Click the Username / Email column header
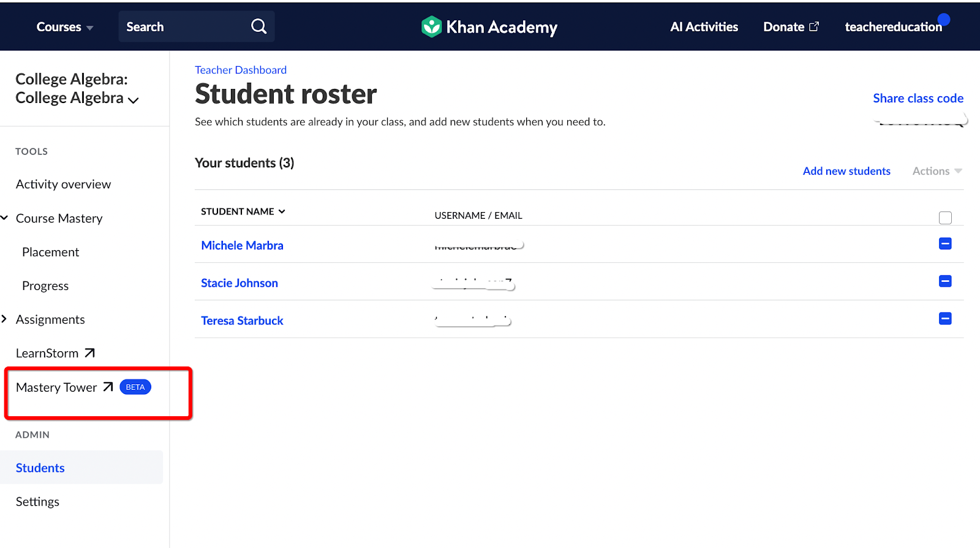Viewport: 980px width, 548px height. point(478,215)
